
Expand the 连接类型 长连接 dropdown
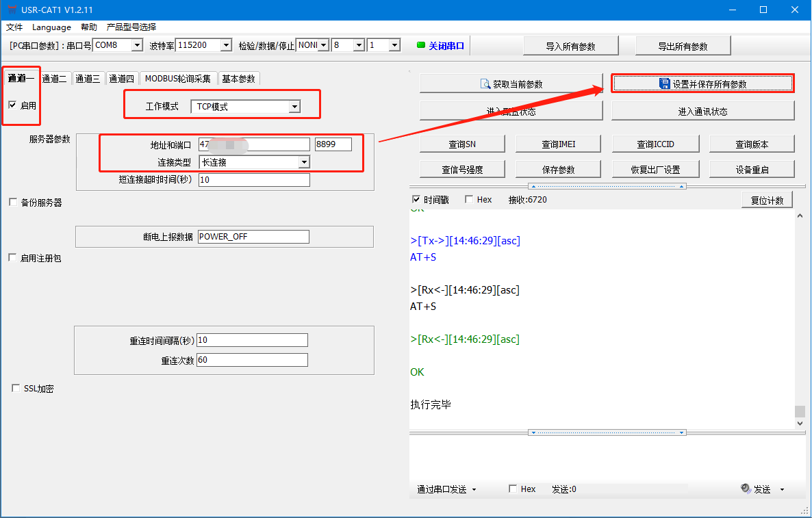[304, 162]
